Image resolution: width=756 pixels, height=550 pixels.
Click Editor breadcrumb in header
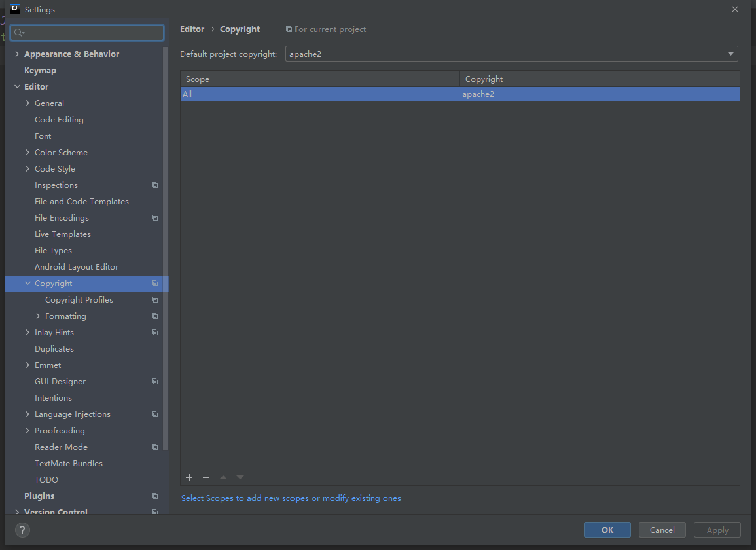(x=192, y=29)
